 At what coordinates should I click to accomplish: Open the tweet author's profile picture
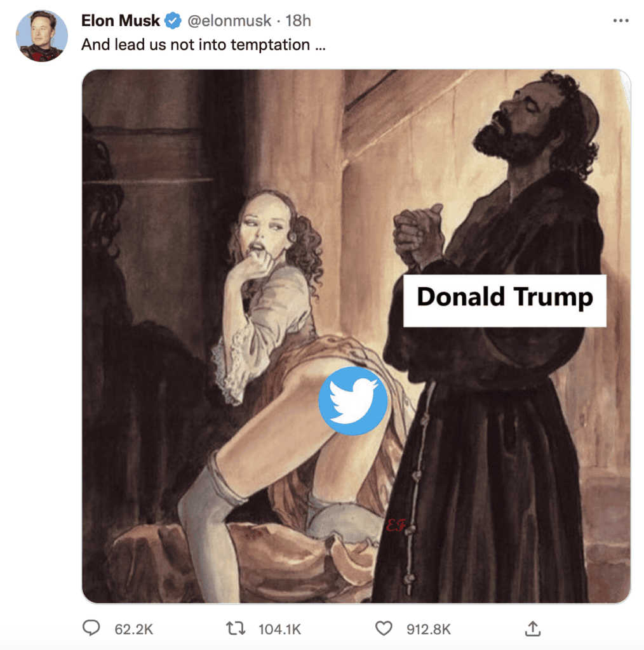tap(42, 36)
